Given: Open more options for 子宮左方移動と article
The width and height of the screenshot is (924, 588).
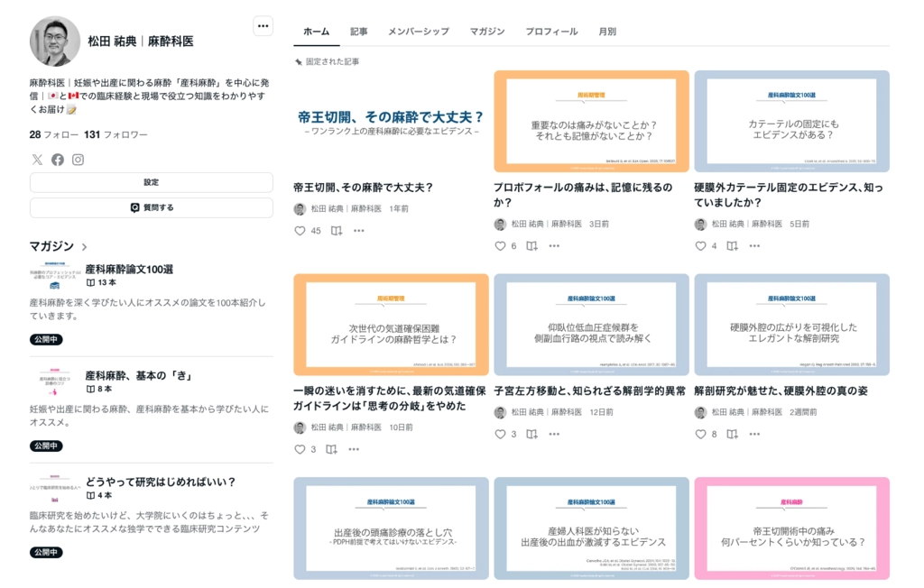Looking at the screenshot, I should pyautogui.click(x=555, y=434).
